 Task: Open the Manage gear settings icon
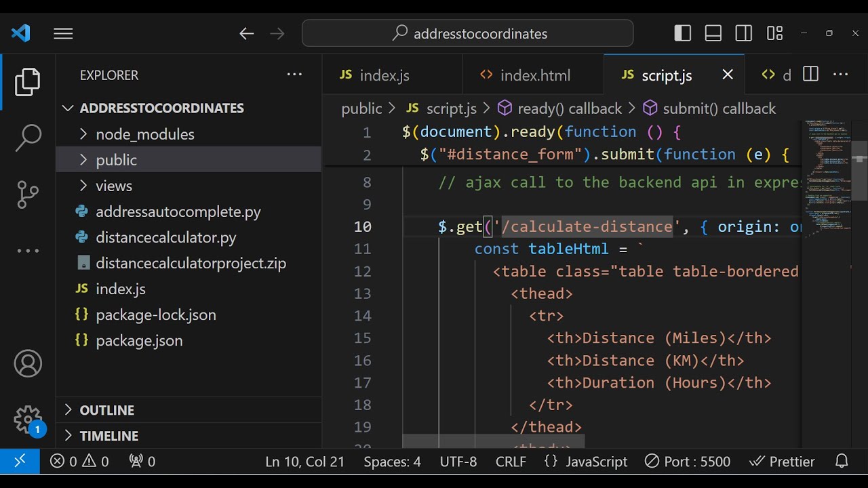28,420
